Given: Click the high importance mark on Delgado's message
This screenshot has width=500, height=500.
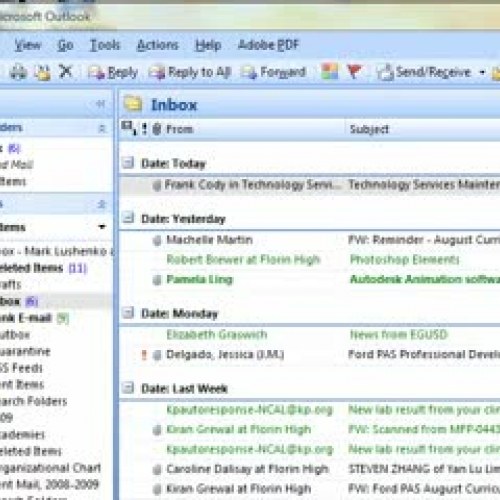Looking at the screenshot, I should 144,355.
